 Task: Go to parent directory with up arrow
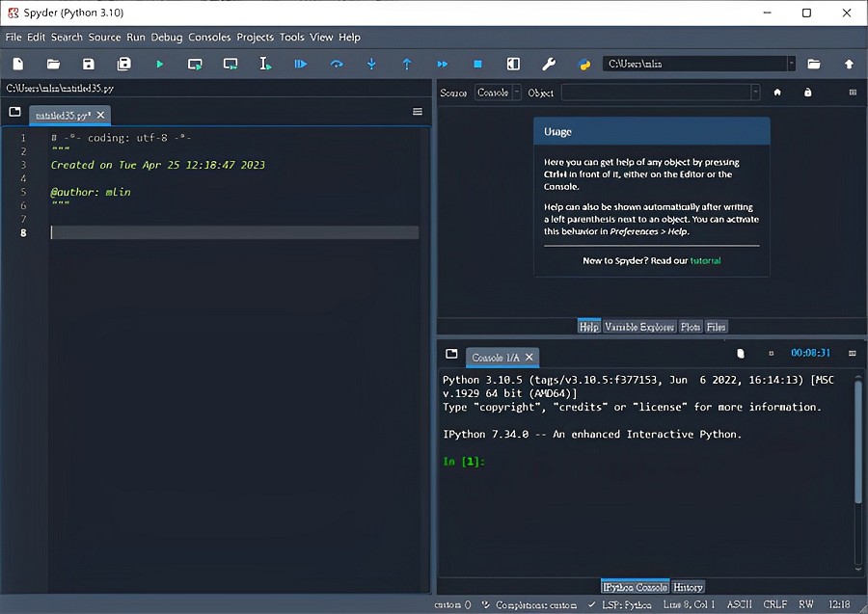tap(849, 64)
